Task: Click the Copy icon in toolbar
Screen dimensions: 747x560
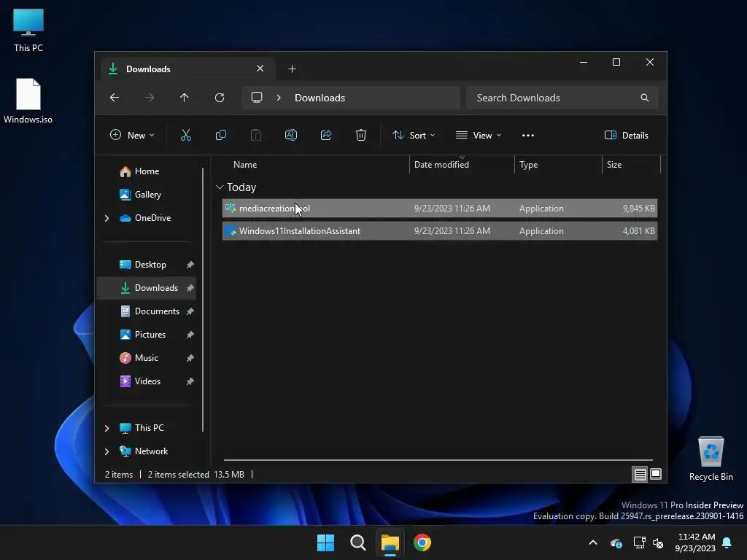Action: pyautogui.click(x=220, y=135)
